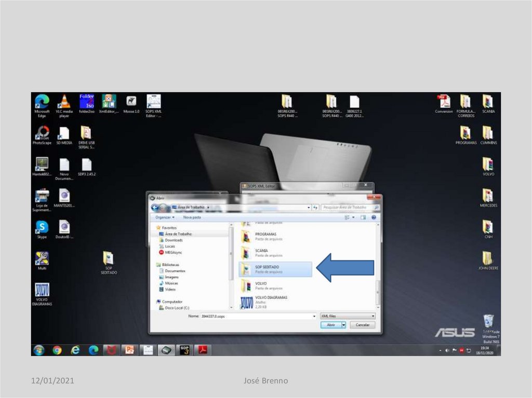Click the Nova pasta button
Viewport: 532px width, 398px height.
pos(192,217)
